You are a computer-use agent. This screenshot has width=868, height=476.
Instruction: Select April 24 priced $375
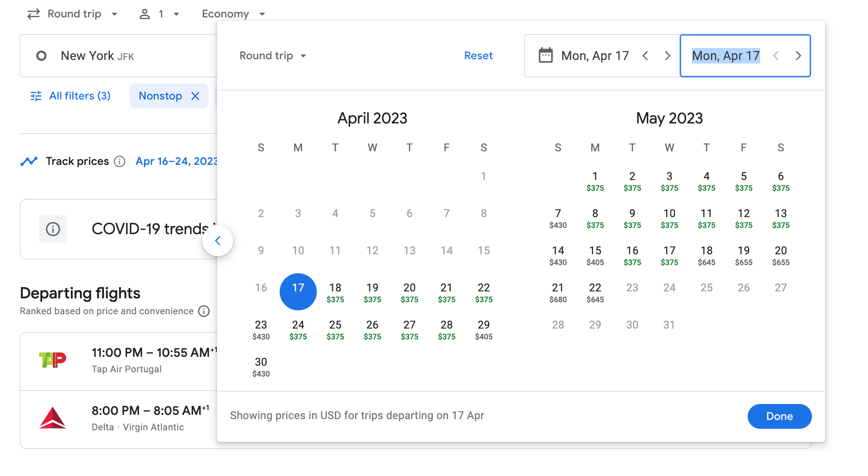(x=298, y=329)
